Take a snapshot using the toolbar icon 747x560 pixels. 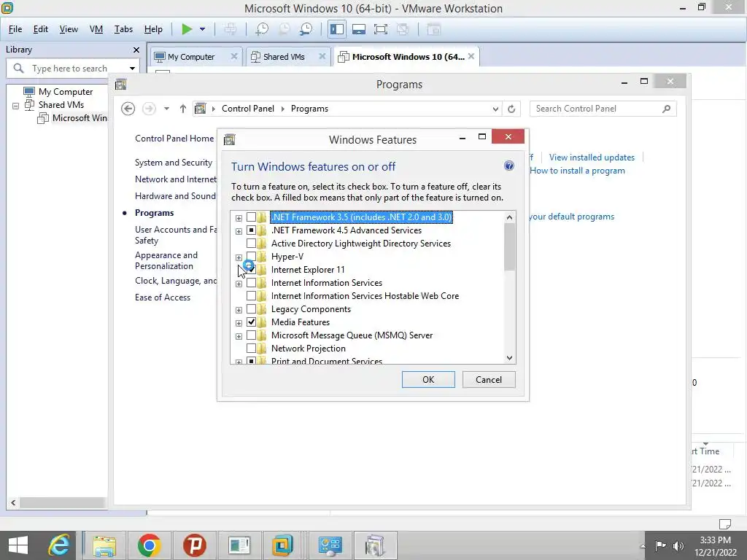click(262, 29)
